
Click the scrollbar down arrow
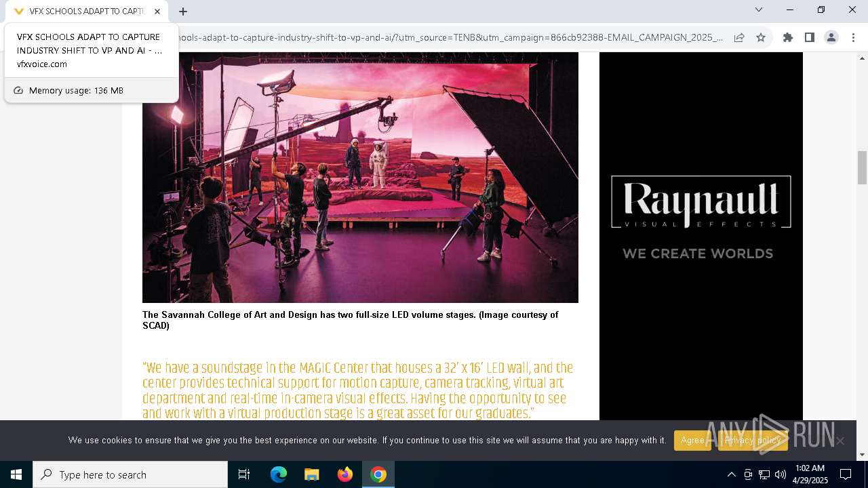point(863,455)
